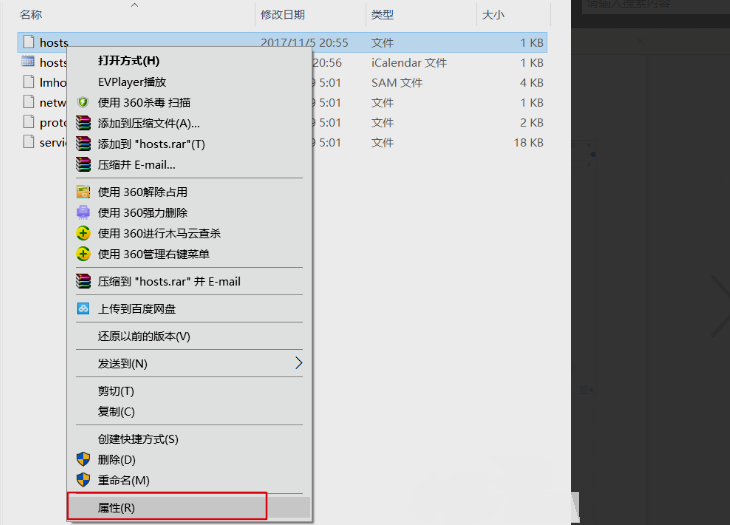730x525 pixels.
Task: Click the iCalendar hosts file icon
Action: pyautogui.click(x=28, y=61)
